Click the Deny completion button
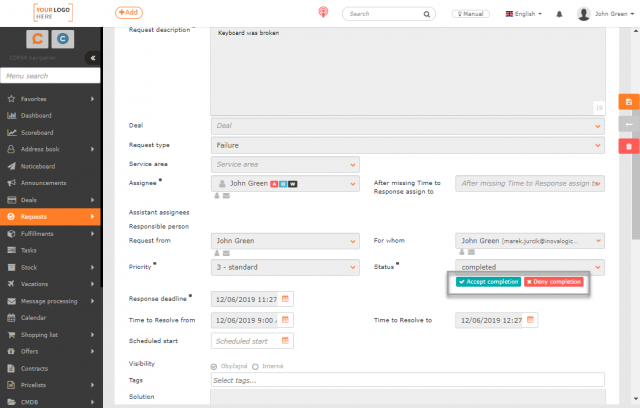This screenshot has width=640, height=408. tap(553, 282)
